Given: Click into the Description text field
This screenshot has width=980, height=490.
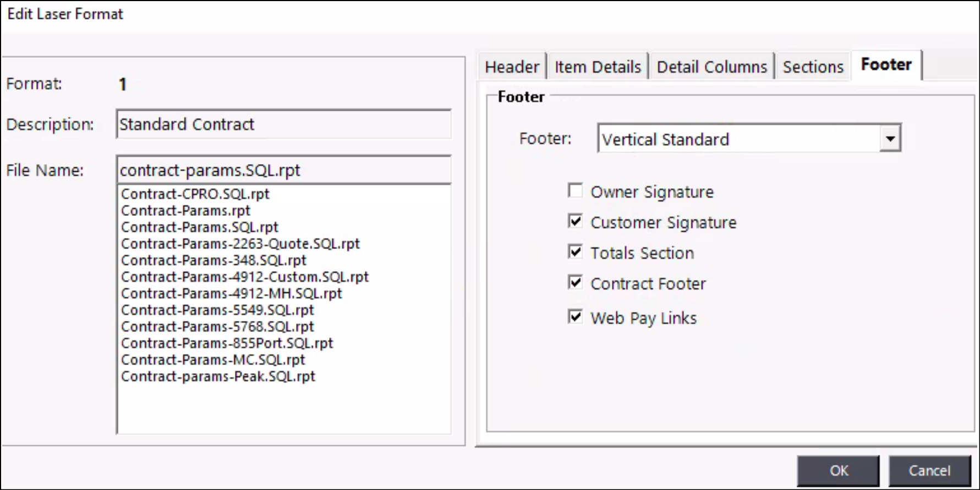Looking at the screenshot, I should click(283, 124).
